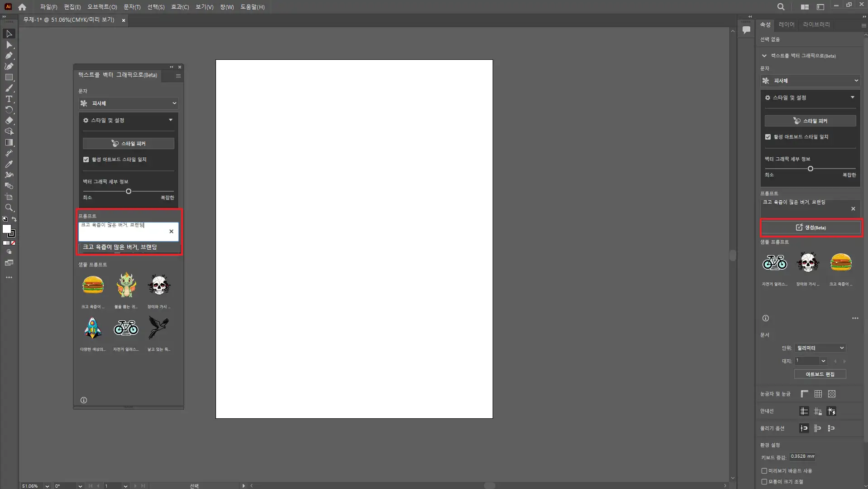This screenshot has width=868, height=489.
Task: Select the Eyedropper tool
Action: coord(9,164)
